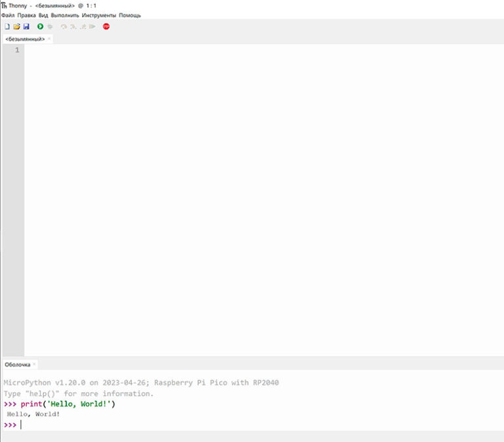Open the Файл menu
The height and width of the screenshot is (442, 504).
pos(8,15)
